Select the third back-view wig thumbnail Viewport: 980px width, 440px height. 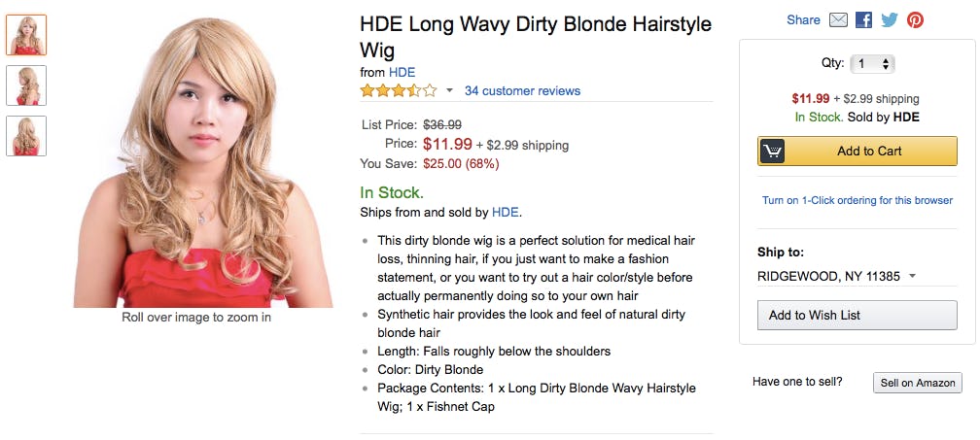pyautogui.click(x=26, y=136)
